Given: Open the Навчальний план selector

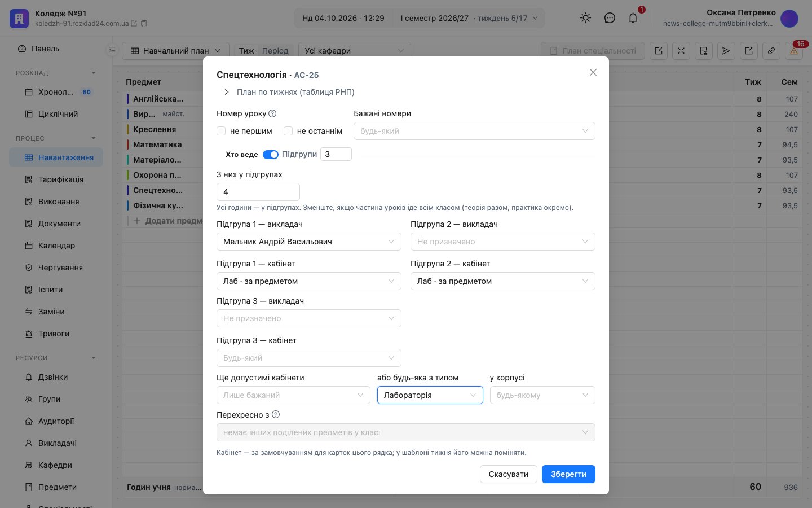Looking at the screenshot, I should coord(175,51).
